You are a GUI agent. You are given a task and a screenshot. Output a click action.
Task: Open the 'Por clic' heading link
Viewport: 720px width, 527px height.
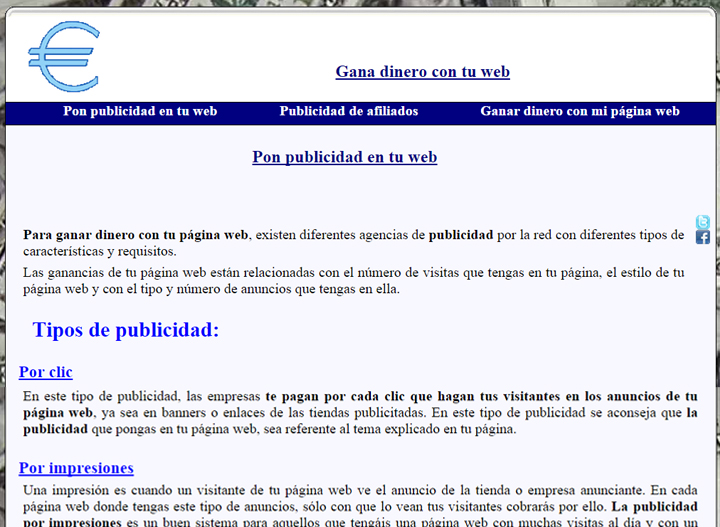tap(46, 372)
